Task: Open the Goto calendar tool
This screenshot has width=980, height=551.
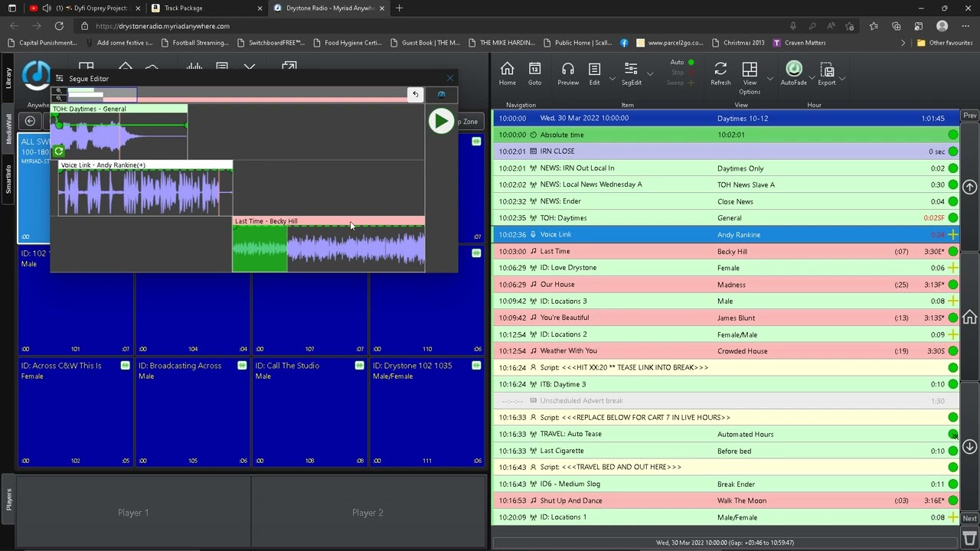Action: tap(534, 74)
